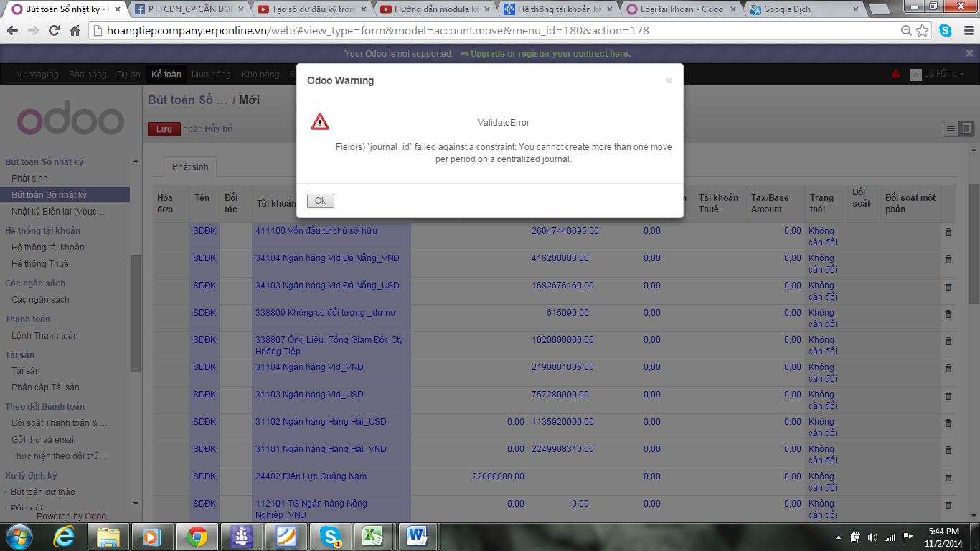Click the sidebar vertical scrollbar
The image size is (980, 551).
(136, 314)
